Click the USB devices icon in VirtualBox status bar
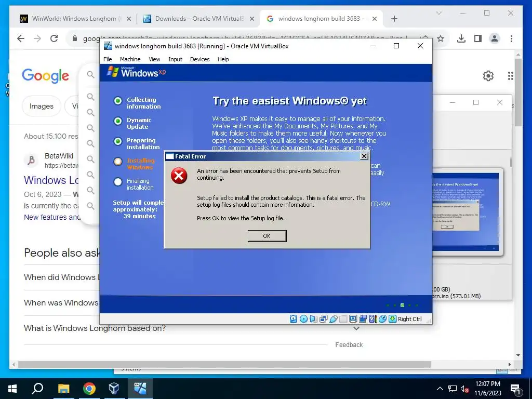The image size is (532, 399). [333, 319]
